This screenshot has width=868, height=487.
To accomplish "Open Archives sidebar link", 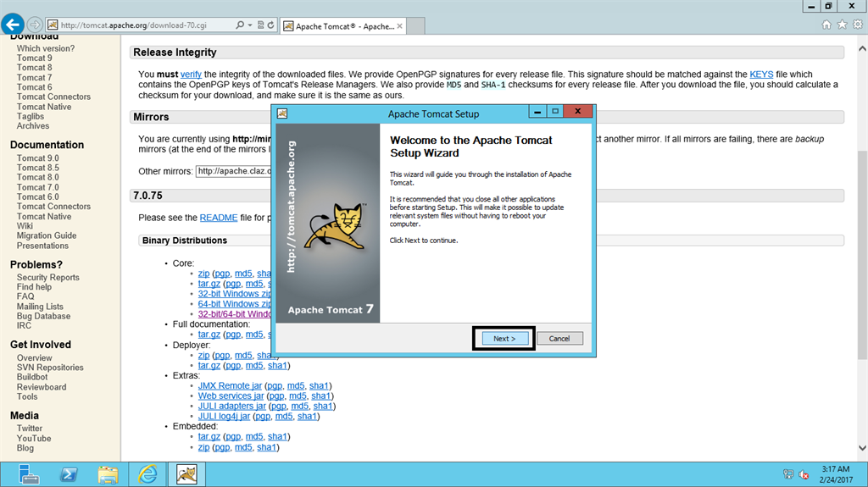I will pyautogui.click(x=33, y=125).
